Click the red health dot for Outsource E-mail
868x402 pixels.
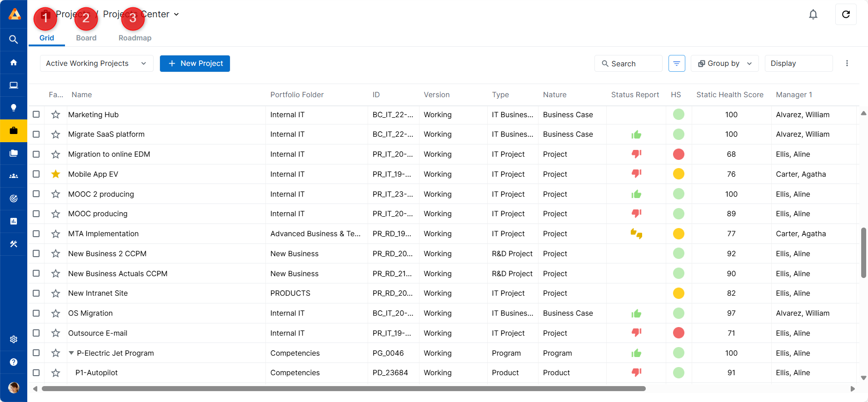point(678,333)
